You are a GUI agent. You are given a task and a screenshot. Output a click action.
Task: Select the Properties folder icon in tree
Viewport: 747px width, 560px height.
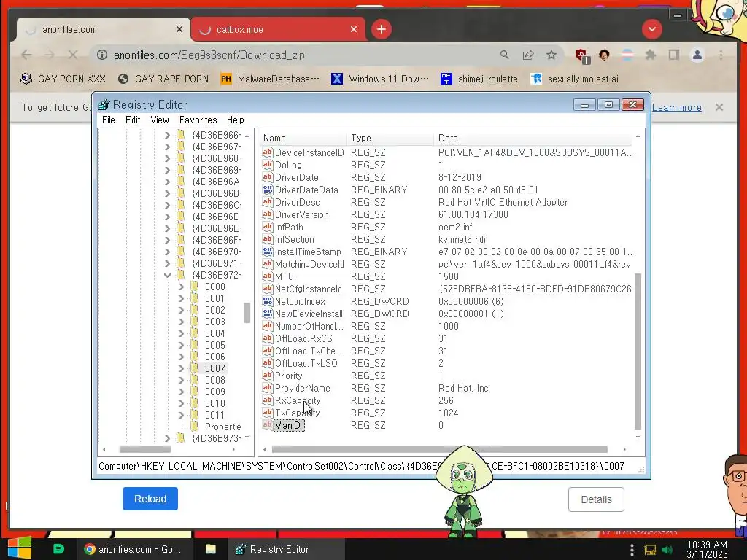click(195, 427)
